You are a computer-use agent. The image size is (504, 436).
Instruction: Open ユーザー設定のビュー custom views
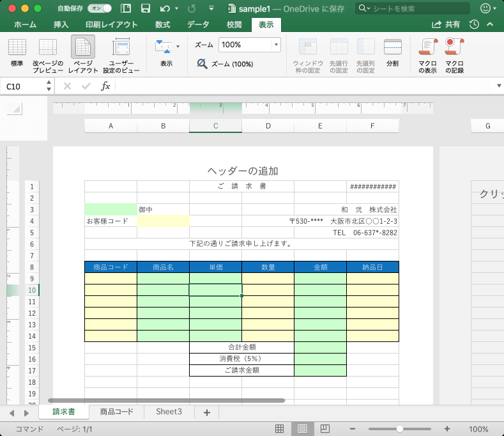pos(121,56)
